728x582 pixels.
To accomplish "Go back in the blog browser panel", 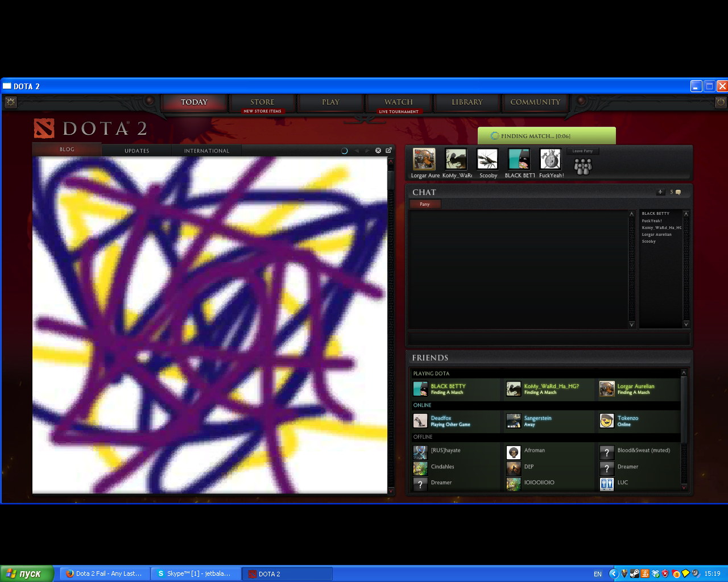I will point(357,151).
